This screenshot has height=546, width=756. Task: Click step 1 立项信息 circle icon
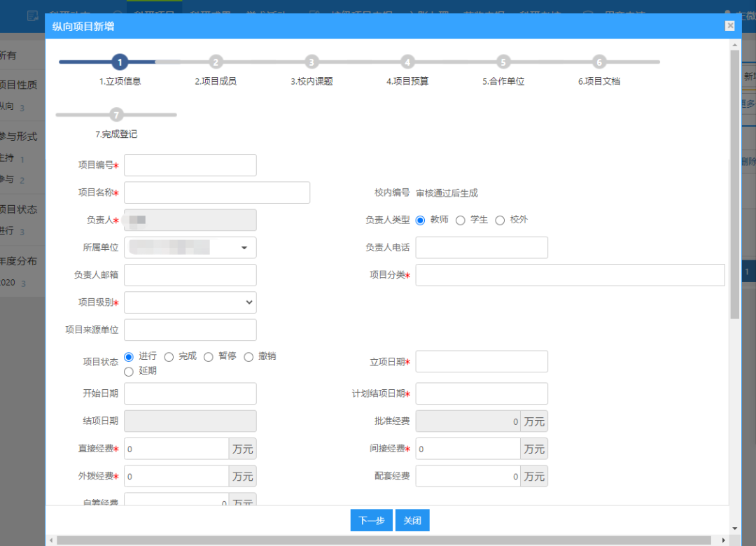click(x=120, y=62)
